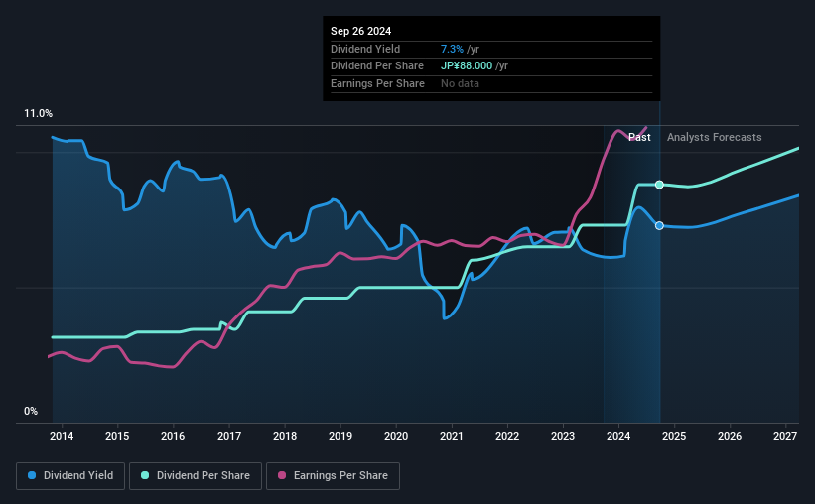Click the blue Dividend Yield data point marker

[x=659, y=225]
